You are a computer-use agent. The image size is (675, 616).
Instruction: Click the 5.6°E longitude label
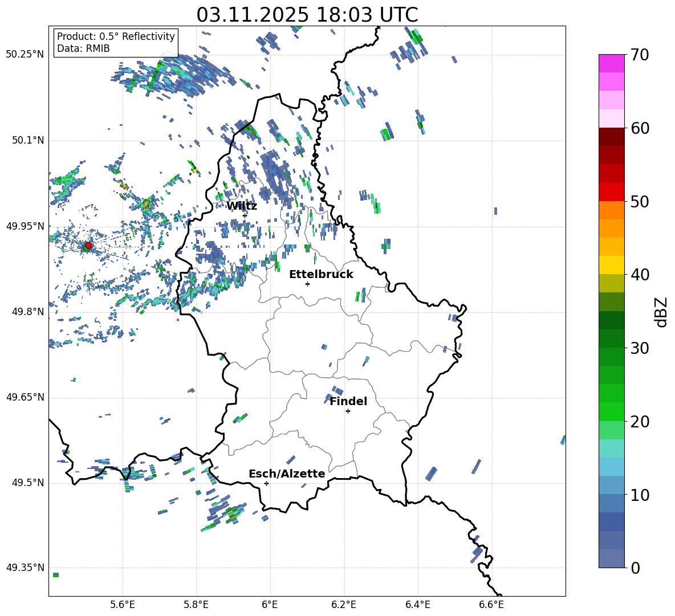click(x=123, y=605)
